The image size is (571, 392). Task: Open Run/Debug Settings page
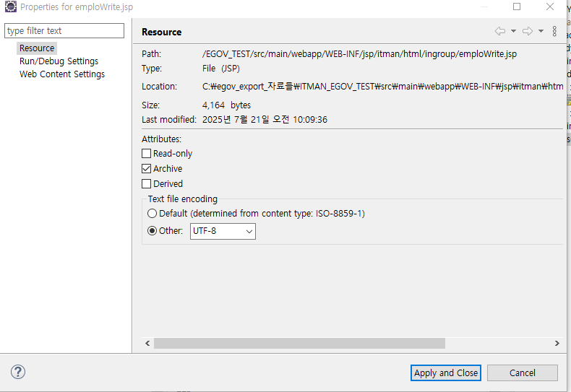(59, 61)
